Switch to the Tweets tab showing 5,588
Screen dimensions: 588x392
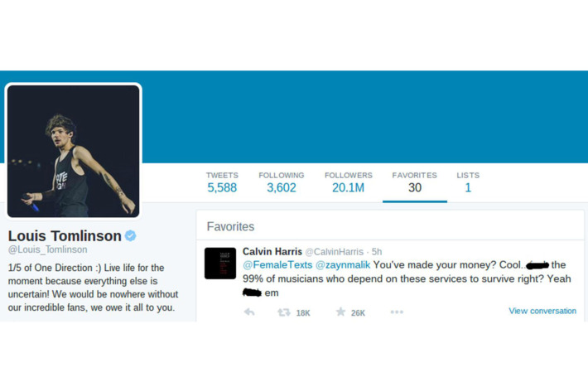[222, 182]
